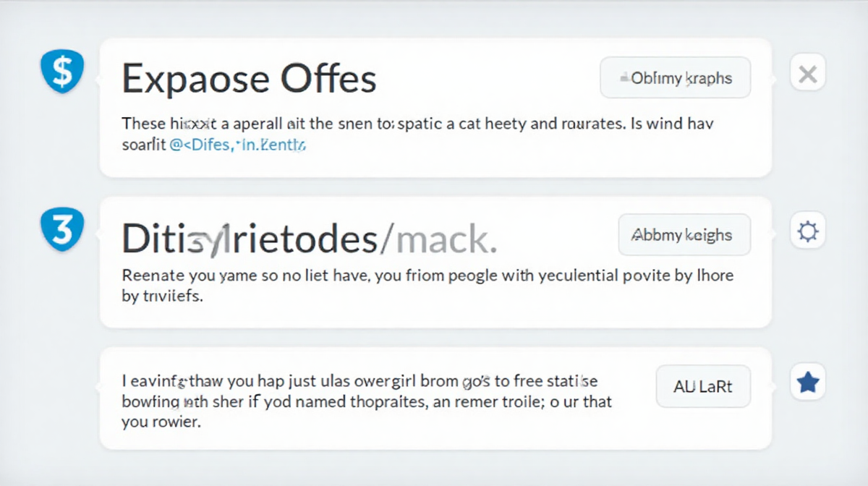This screenshot has height=486, width=868.
Task: Click the Oblimy kraphs button
Action: click(x=676, y=78)
